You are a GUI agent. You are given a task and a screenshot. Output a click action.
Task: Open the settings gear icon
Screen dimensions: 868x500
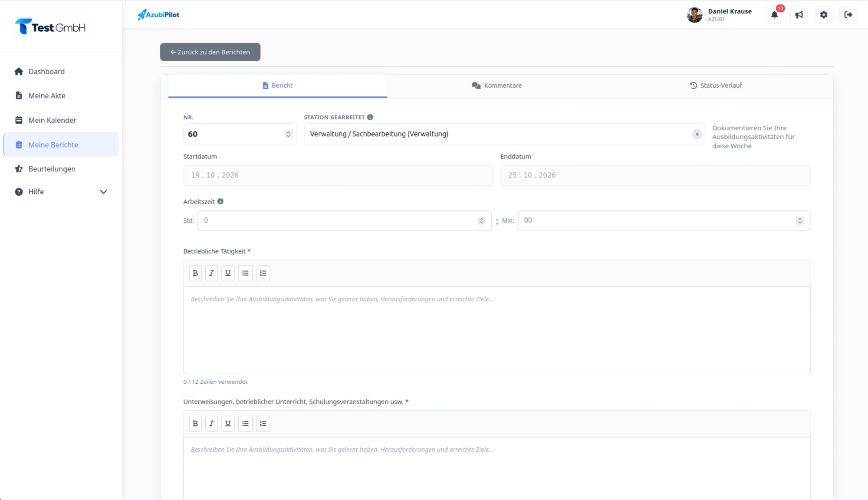tap(823, 15)
